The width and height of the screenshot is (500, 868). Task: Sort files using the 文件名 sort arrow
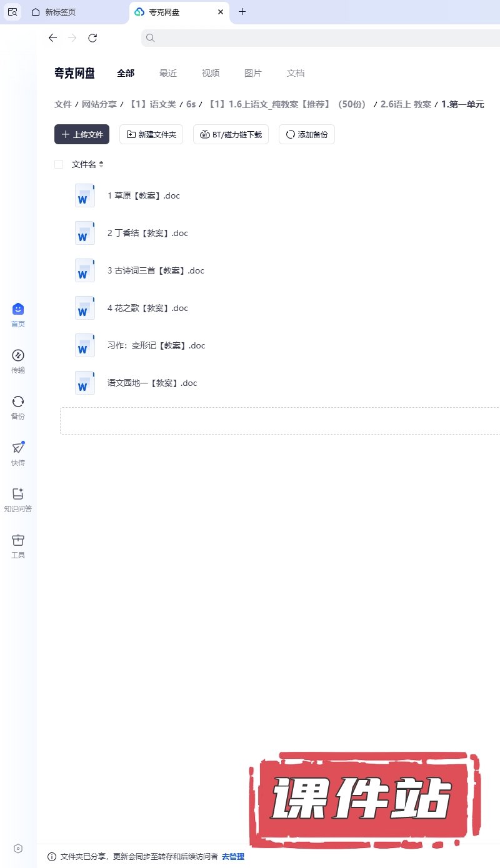(101, 164)
